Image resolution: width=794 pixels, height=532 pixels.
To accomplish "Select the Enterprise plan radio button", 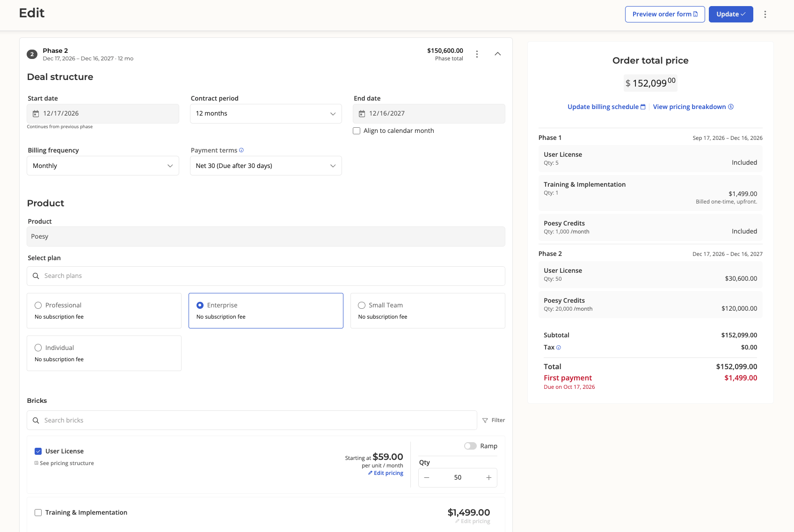I will click(200, 306).
